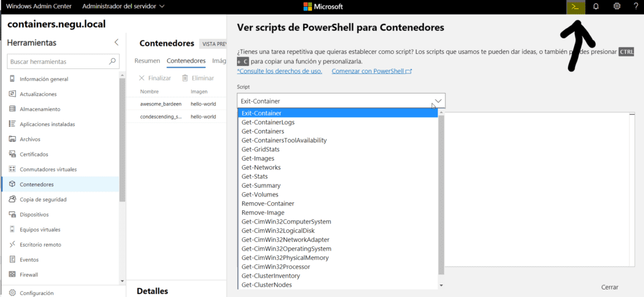The image size is (644, 297).
Task: Pick the Get-Volumes script
Action: pos(338,195)
